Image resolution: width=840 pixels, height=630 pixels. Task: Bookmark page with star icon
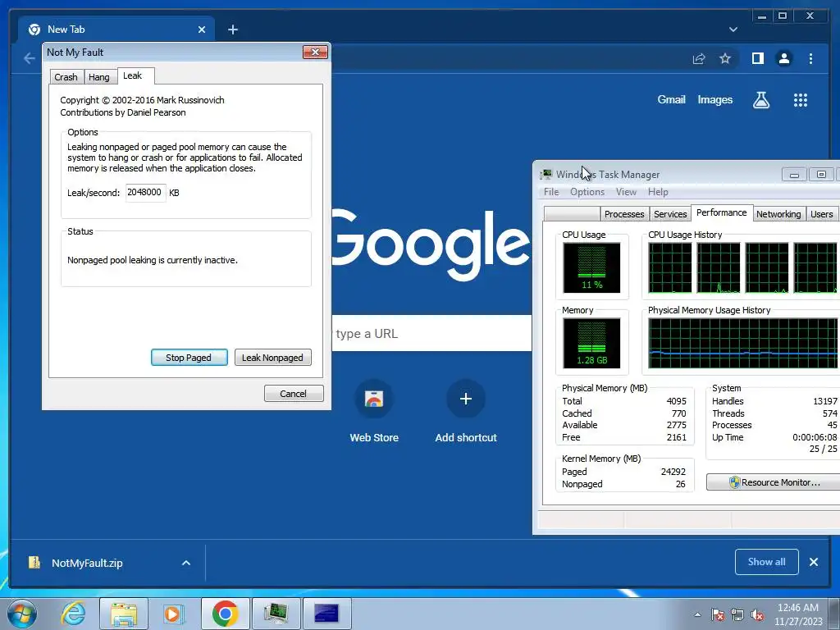(725, 58)
